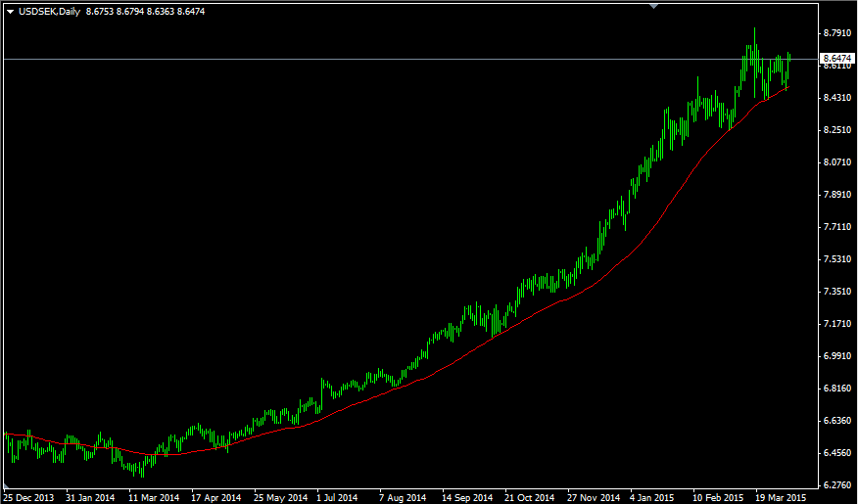Viewport: 858px width, 504px height.
Task: Click the 14 Sep 2014 date label
Action: [x=467, y=497]
